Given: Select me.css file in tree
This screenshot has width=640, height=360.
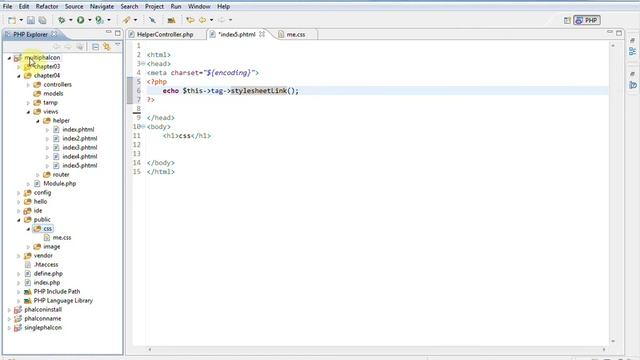Looking at the screenshot, I should pyautogui.click(x=62, y=238).
